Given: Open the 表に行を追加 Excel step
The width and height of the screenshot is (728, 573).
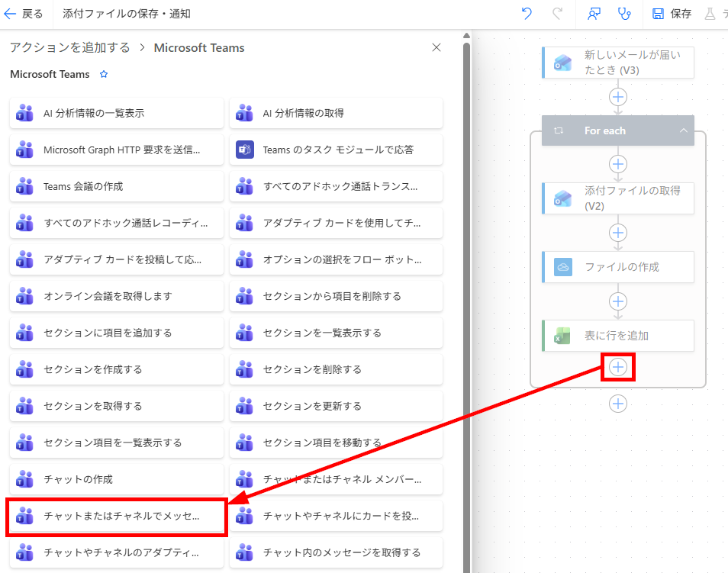Looking at the screenshot, I should [x=618, y=336].
